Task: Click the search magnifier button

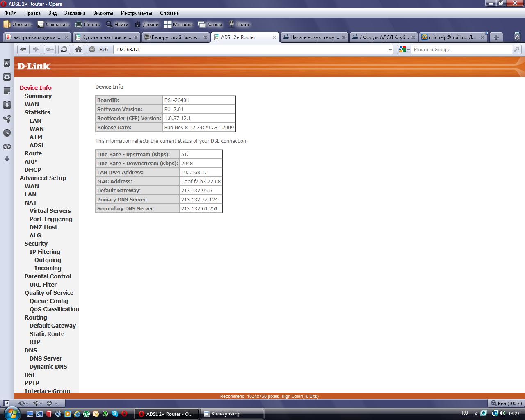Action: (x=517, y=50)
